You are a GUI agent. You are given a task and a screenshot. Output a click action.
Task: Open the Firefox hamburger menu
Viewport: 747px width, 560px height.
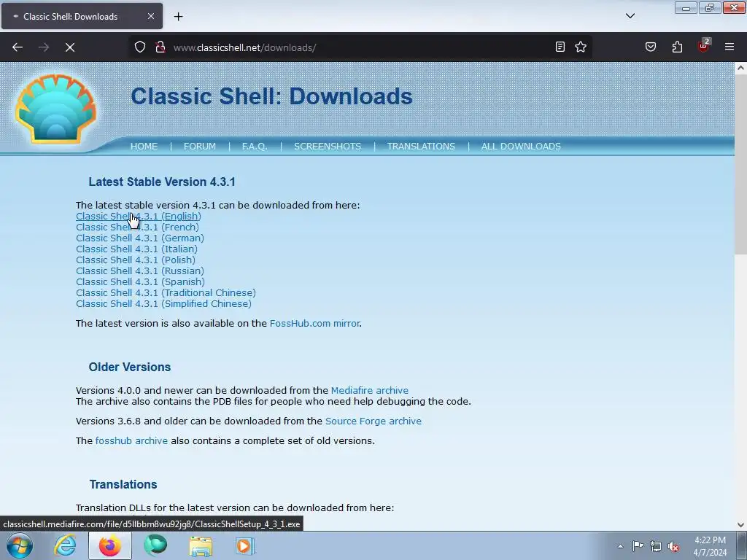(x=729, y=47)
